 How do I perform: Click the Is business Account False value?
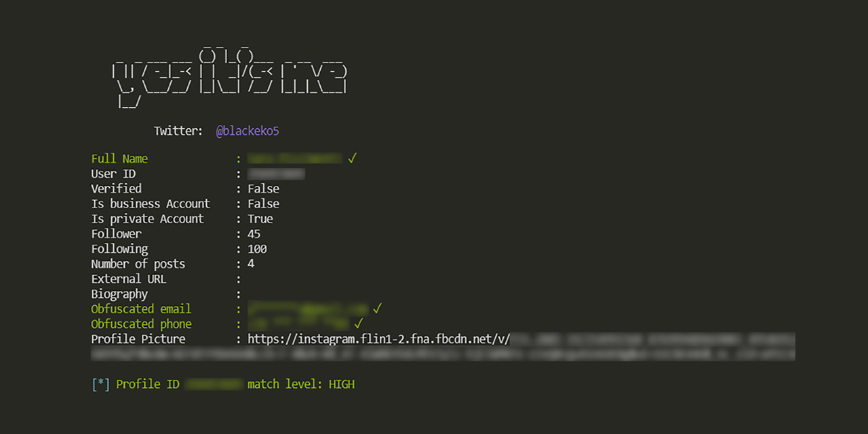point(263,203)
